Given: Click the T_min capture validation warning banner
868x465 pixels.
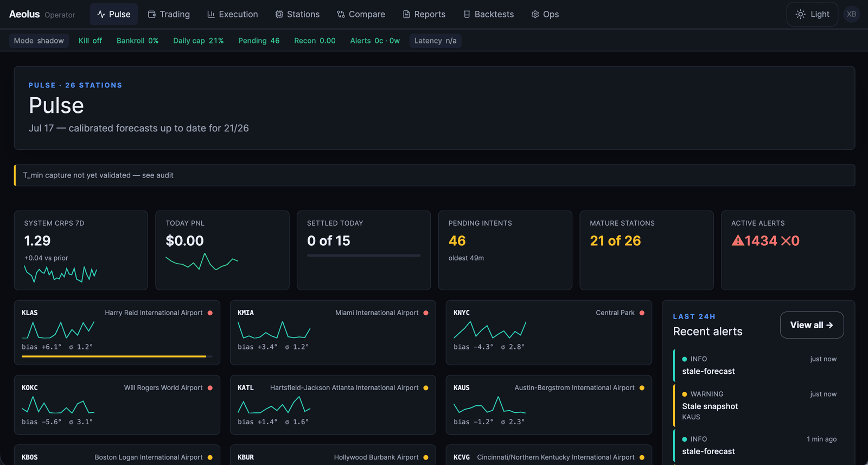Looking at the screenshot, I should pos(434,175).
